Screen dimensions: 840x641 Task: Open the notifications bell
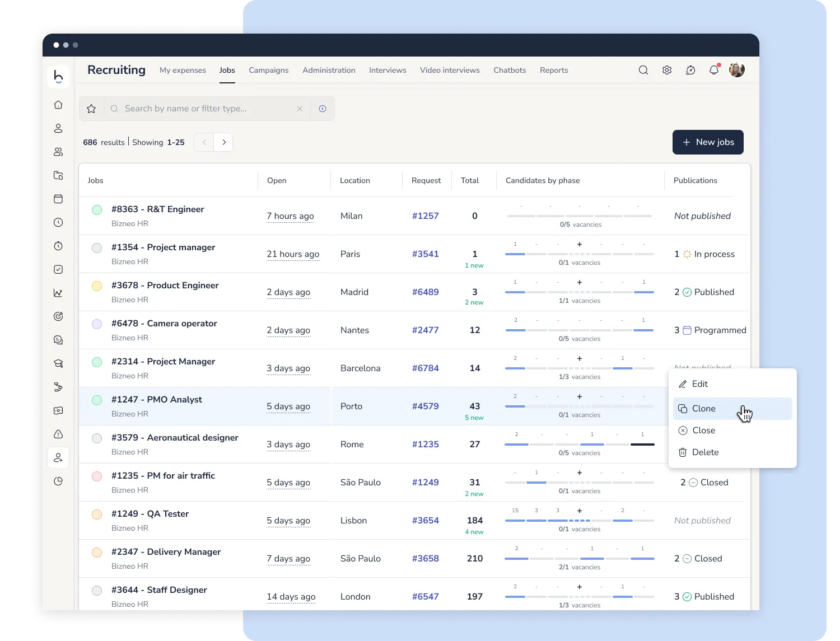(x=714, y=70)
